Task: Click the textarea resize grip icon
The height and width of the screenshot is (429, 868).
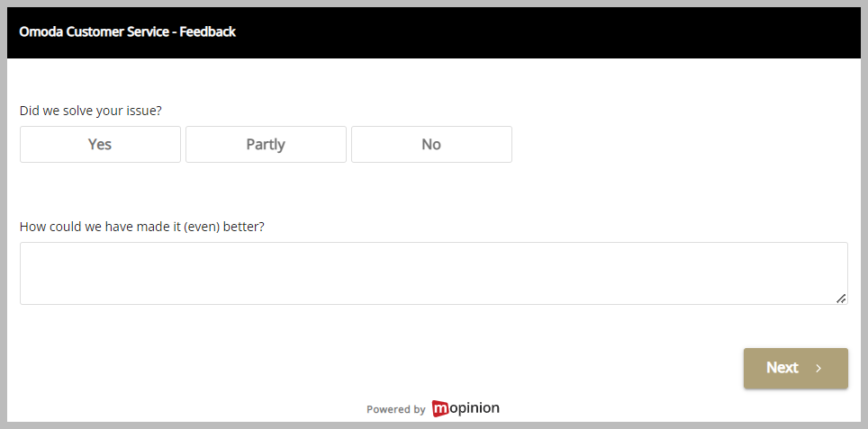Action: tap(841, 298)
